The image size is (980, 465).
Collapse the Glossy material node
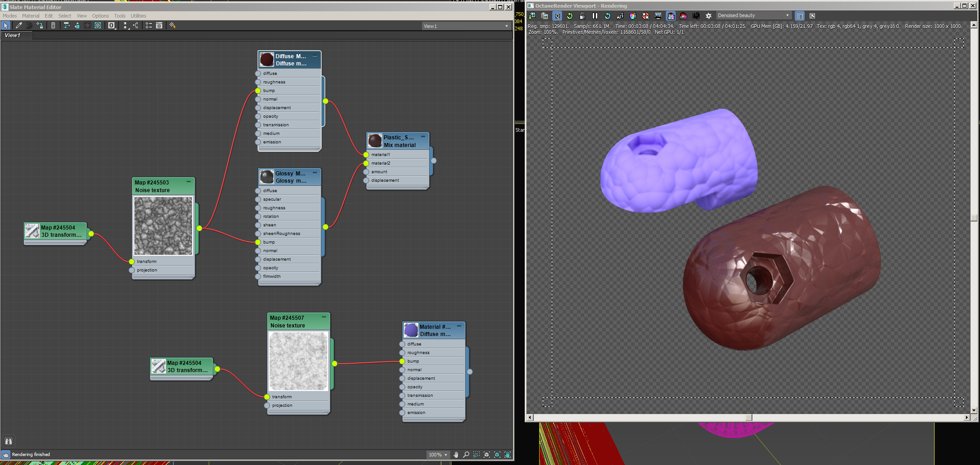click(315, 173)
